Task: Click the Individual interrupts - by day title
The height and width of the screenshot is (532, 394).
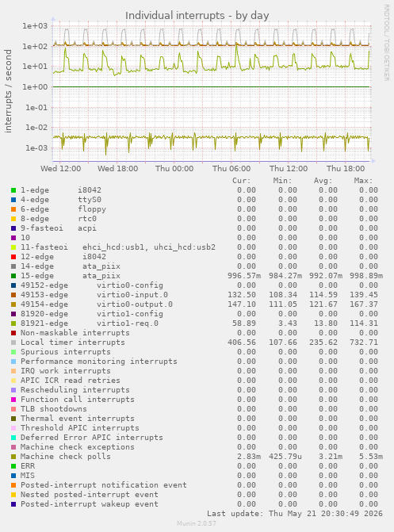Action: (x=197, y=16)
